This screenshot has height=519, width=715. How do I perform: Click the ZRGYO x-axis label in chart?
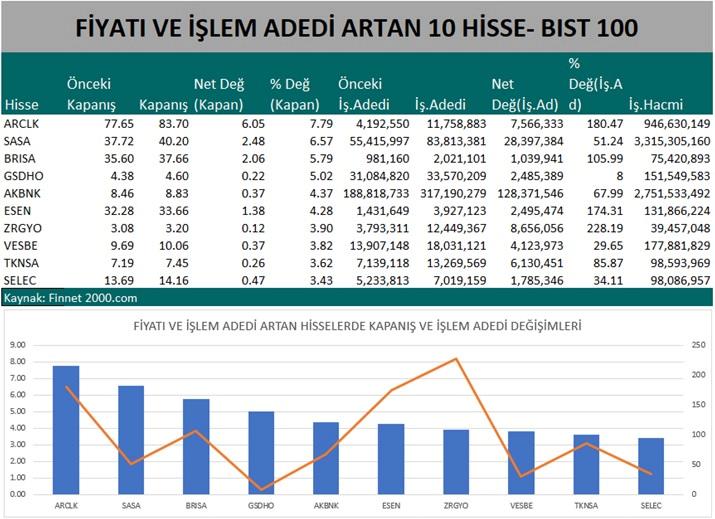(456, 506)
